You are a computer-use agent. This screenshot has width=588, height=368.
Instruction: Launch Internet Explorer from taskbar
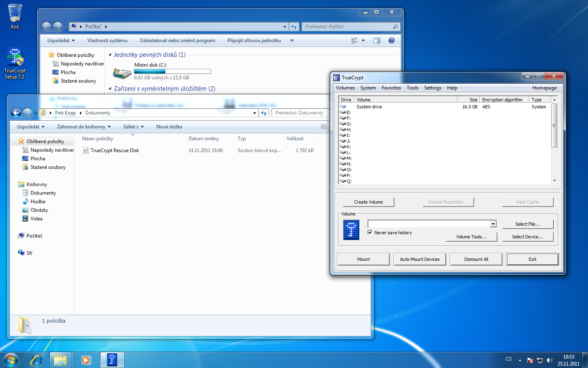(x=37, y=360)
